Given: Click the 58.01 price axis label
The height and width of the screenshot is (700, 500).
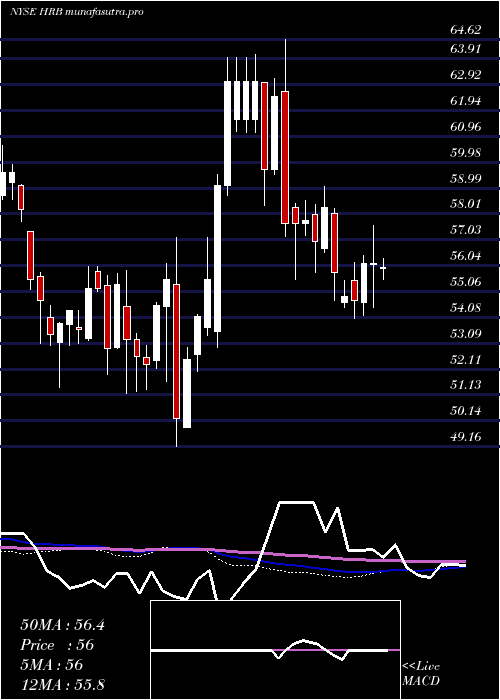Looking at the screenshot, I should coord(466,204).
